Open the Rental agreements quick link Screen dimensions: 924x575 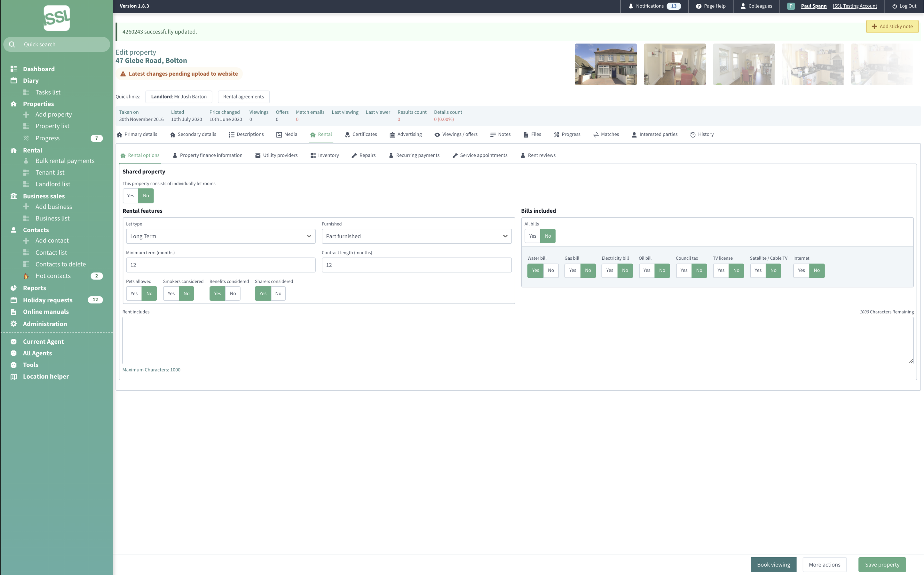tap(243, 97)
